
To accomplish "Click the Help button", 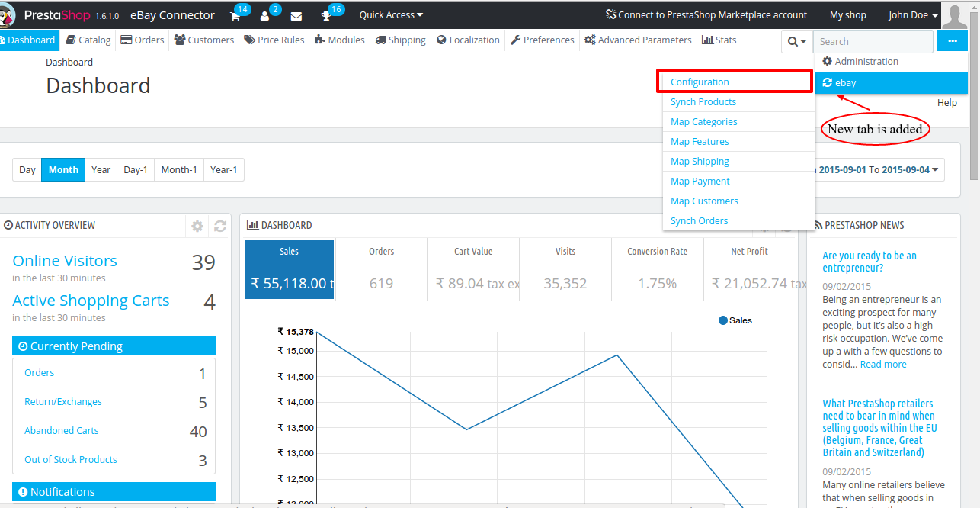I will [x=947, y=103].
